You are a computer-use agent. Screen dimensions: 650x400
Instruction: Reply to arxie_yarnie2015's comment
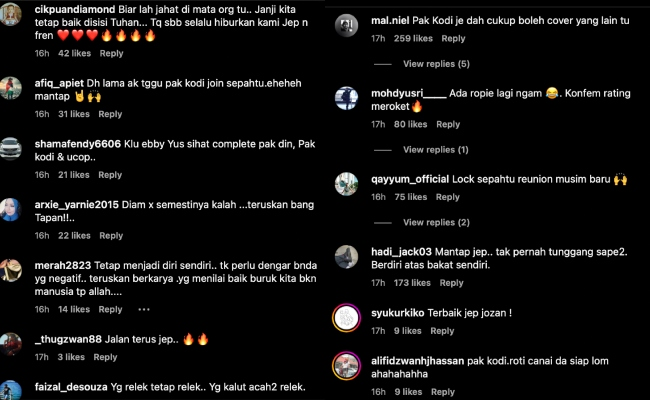[111, 236]
